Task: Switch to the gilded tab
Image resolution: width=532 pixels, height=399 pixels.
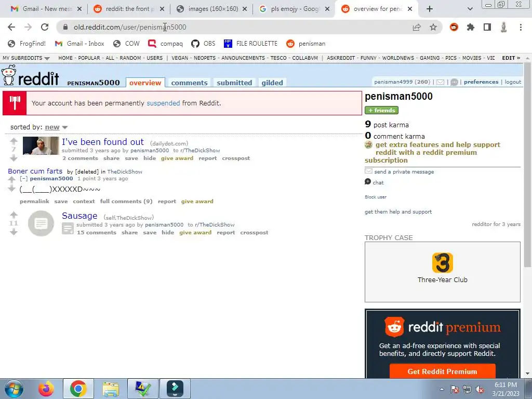Action: click(272, 83)
